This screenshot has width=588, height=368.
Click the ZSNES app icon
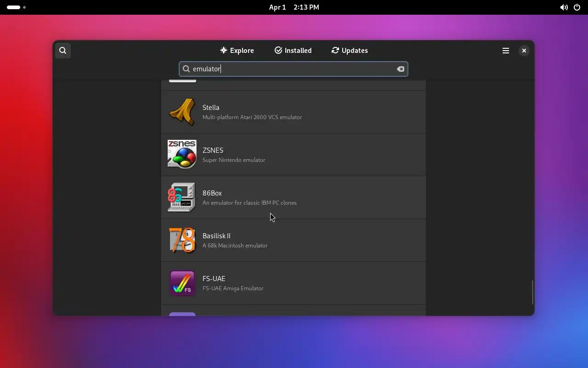point(182,155)
